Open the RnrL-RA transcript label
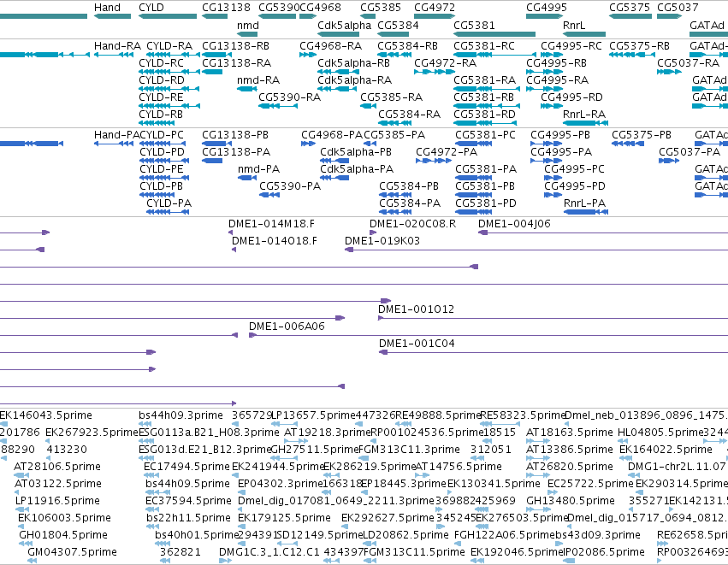The image size is (728, 565). (x=584, y=115)
